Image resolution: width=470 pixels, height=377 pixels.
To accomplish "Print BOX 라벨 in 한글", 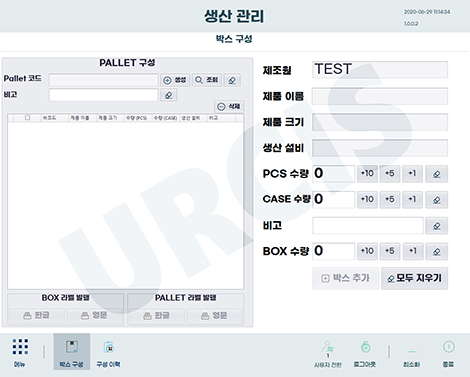I will point(37,315).
